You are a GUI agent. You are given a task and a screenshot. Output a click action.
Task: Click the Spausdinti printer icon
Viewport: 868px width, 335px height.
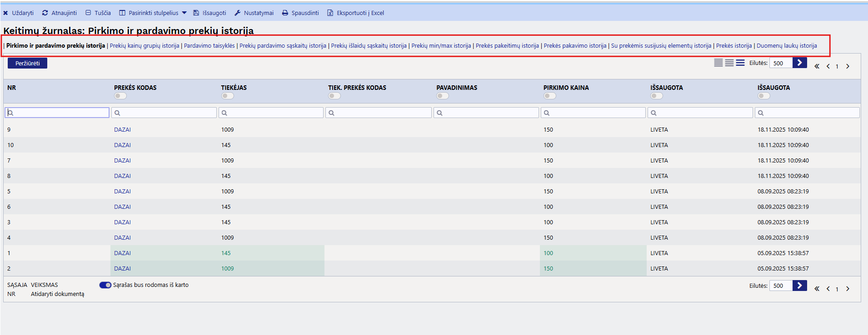click(x=285, y=13)
